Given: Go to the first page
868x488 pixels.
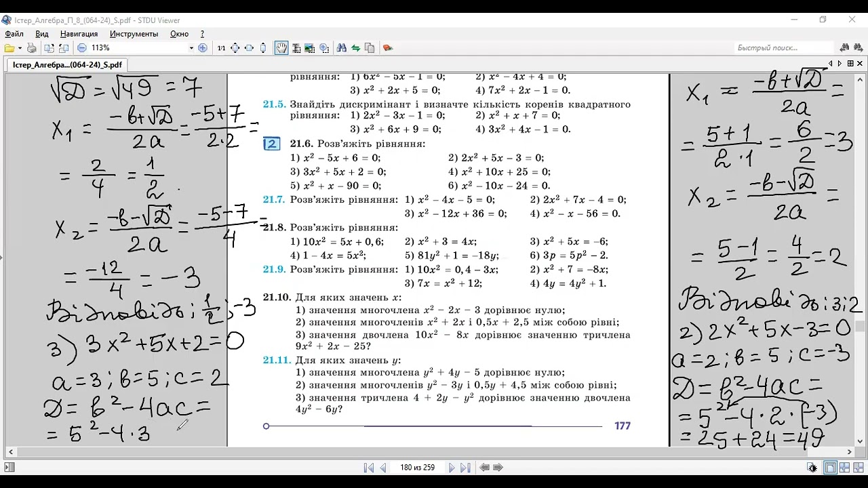Looking at the screenshot, I should [369, 468].
